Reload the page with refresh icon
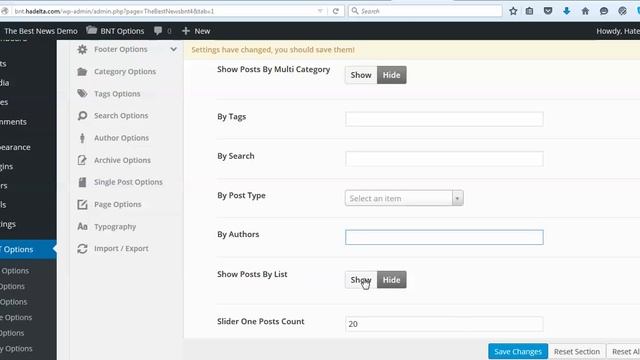Image resolution: width=640 pixels, height=360 pixels. pos(336,11)
